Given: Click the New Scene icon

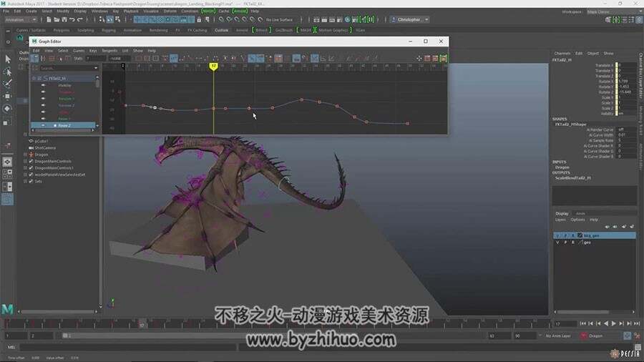Looking at the screenshot, I should (49, 19).
